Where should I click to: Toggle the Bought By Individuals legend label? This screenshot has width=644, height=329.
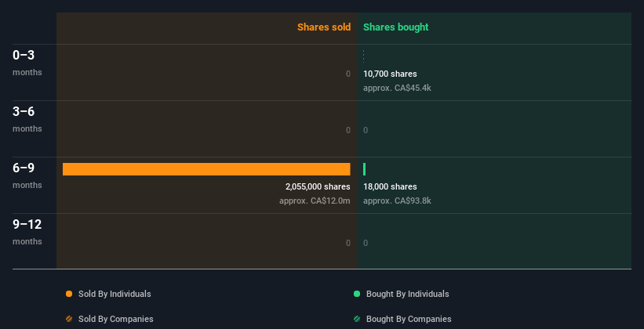click(x=407, y=294)
